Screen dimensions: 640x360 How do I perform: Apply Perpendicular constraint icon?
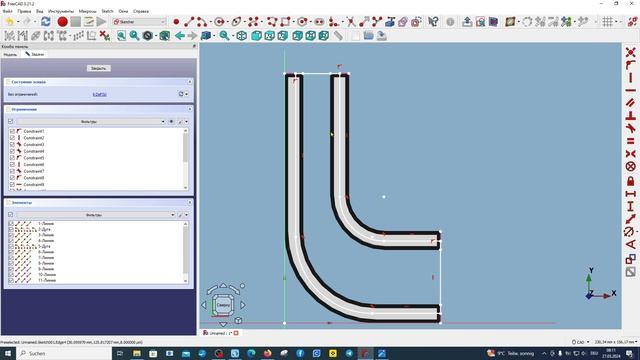[631, 116]
